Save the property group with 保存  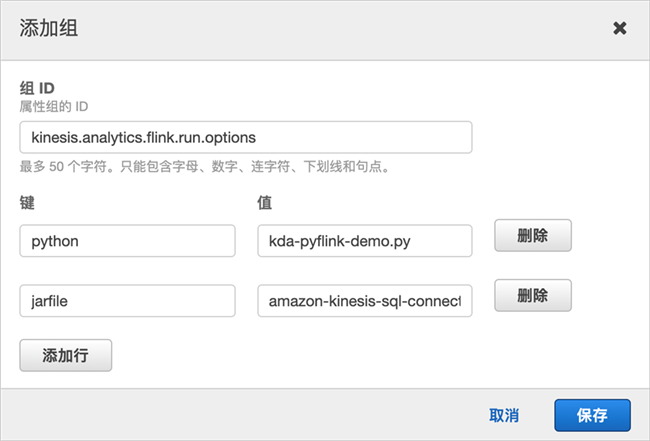coord(592,415)
